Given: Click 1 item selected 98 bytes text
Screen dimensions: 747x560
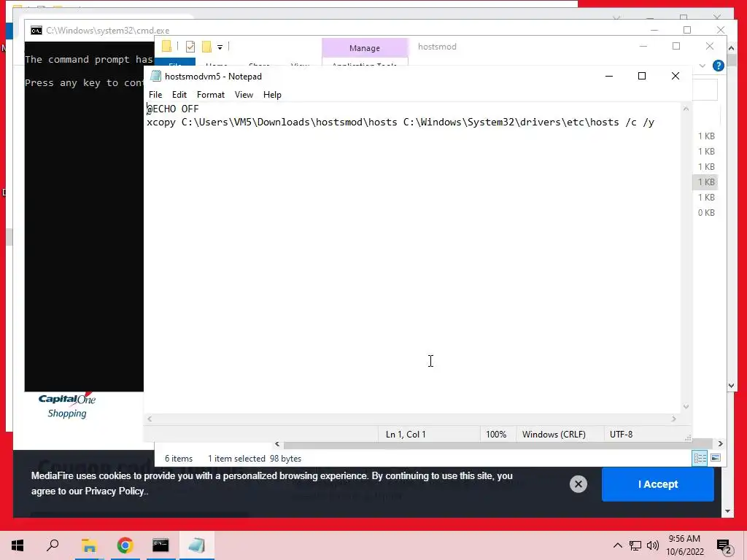Looking at the screenshot, I should click(x=255, y=459).
